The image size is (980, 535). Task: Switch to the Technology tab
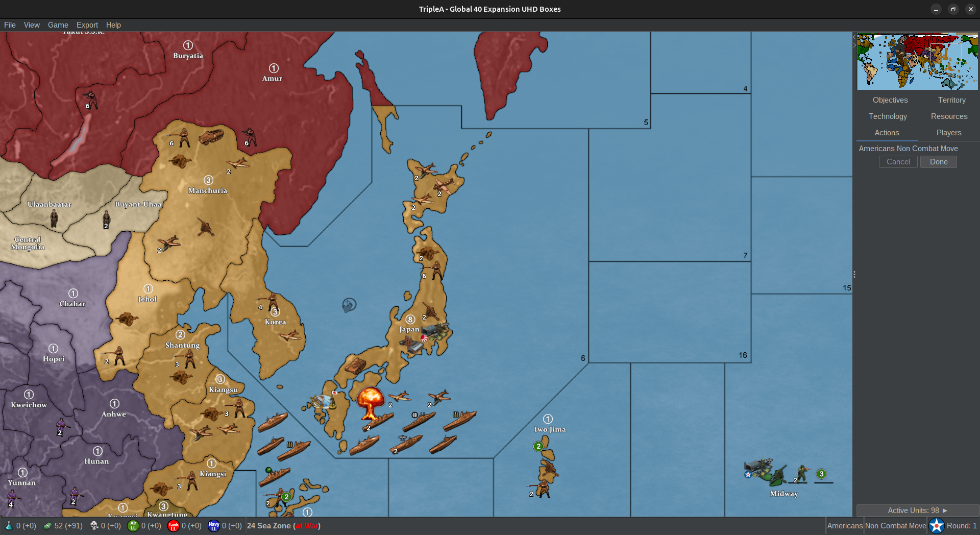[x=888, y=116]
